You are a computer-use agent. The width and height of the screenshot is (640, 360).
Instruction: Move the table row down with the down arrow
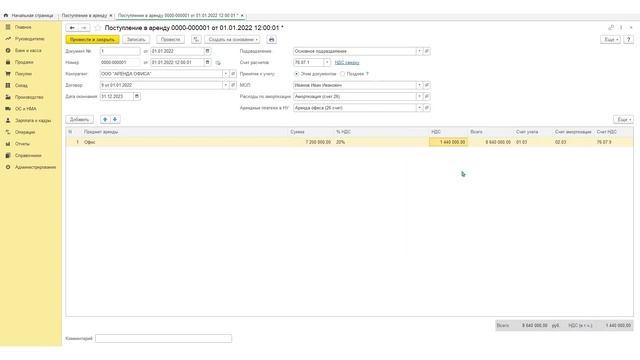[x=115, y=120]
